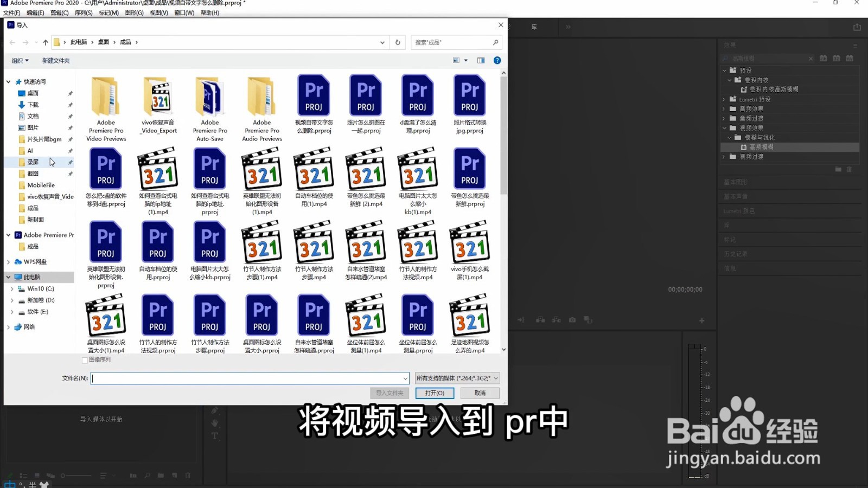Click the 新建文件夹 button
The height and width of the screenshot is (488, 868).
click(x=55, y=60)
